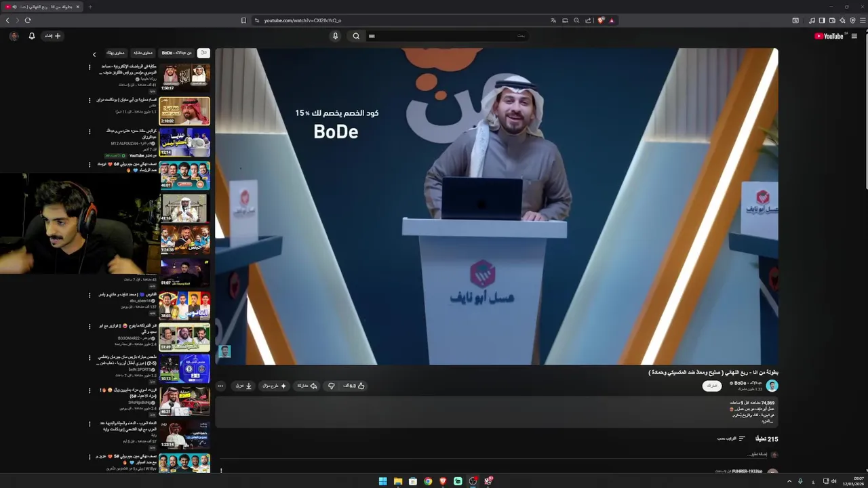
Task: Open the Create video plus button
Action: pyautogui.click(x=53, y=36)
